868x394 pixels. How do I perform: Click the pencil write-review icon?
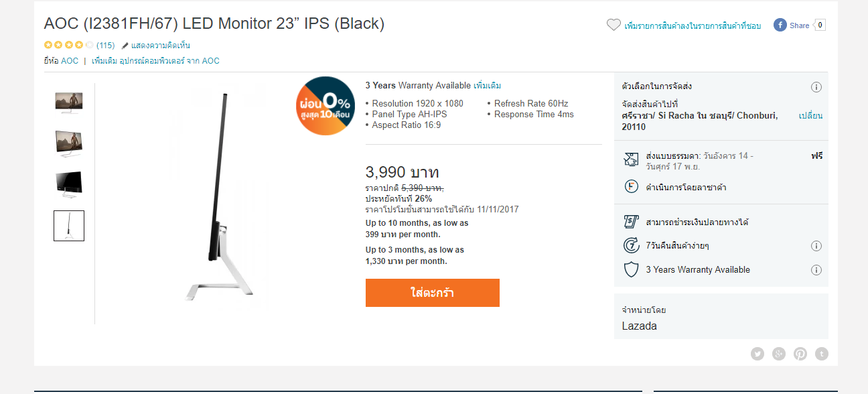click(x=125, y=46)
